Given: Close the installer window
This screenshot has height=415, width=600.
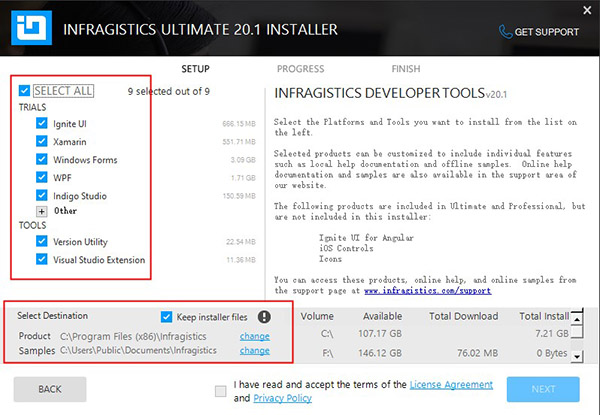Looking at the screenshot, I should (x=587, y=10).
